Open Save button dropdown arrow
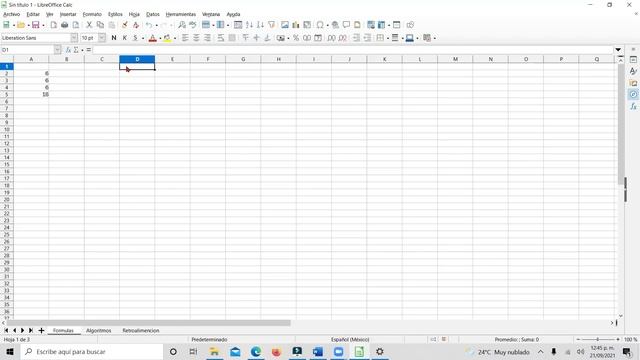640x360 pixels. point(43,25)
